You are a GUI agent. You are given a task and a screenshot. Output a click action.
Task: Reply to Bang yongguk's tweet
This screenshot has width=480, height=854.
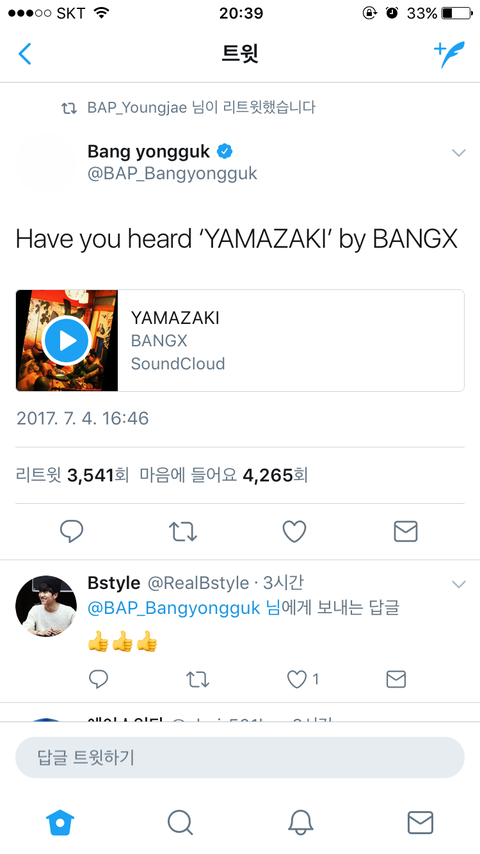point(71,531)
